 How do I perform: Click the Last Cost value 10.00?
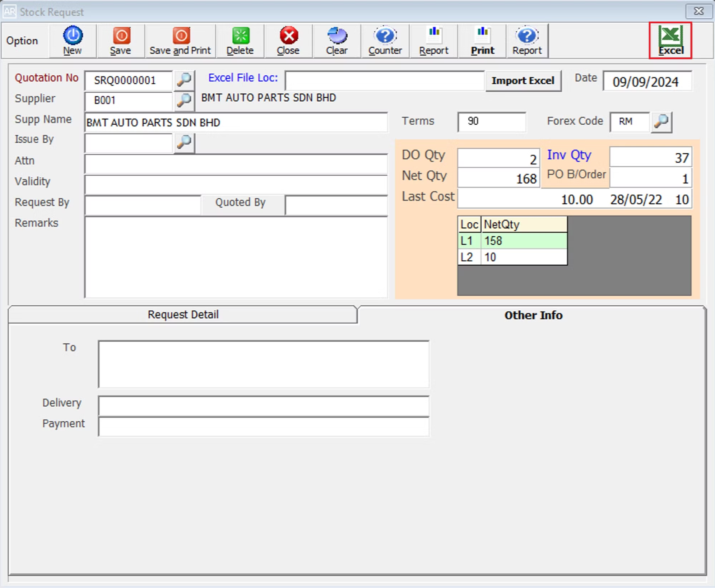[577, 199]
